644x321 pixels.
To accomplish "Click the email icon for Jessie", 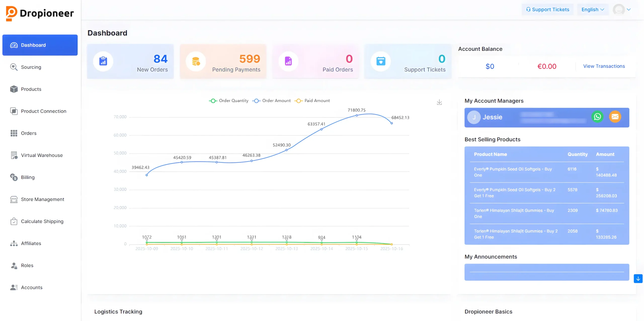I will click(615, 117).
